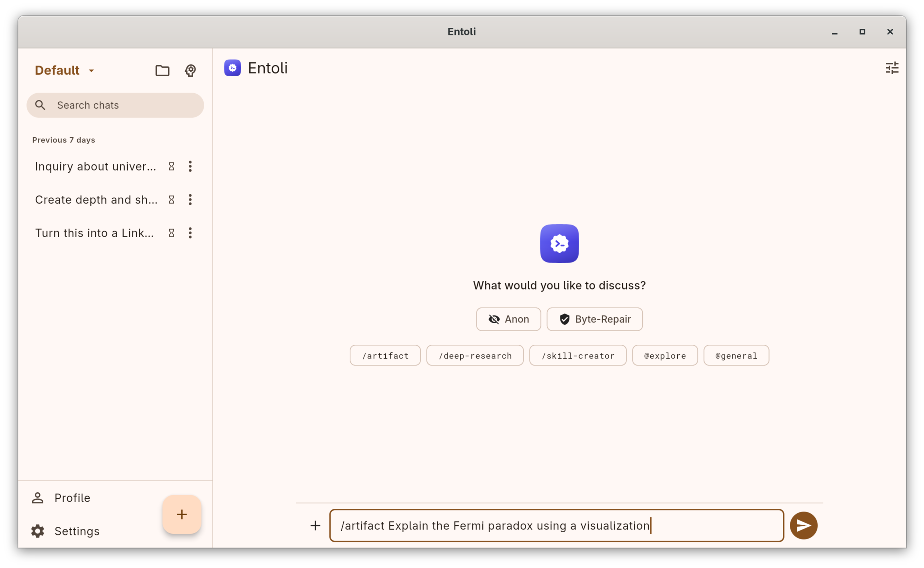Select the /deep-research command chip
Viewport: 924px width, 568px height.
[475, 355]
